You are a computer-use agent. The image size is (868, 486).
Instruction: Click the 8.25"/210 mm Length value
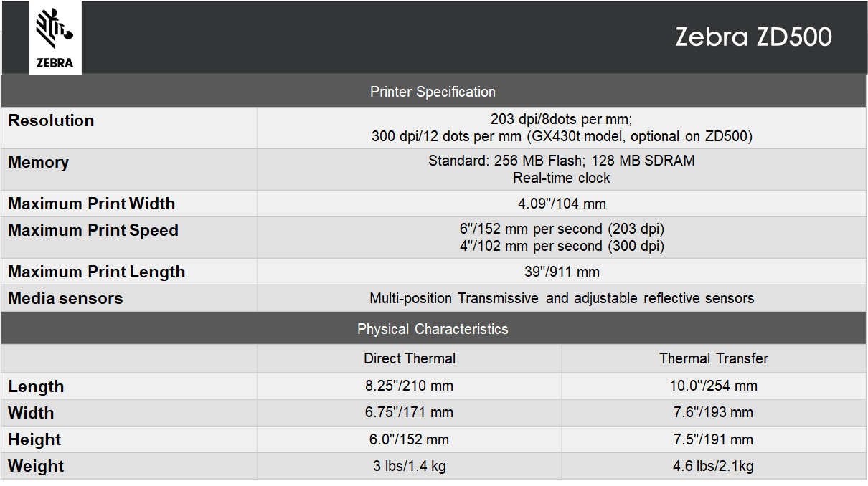(x=410, y=386)
